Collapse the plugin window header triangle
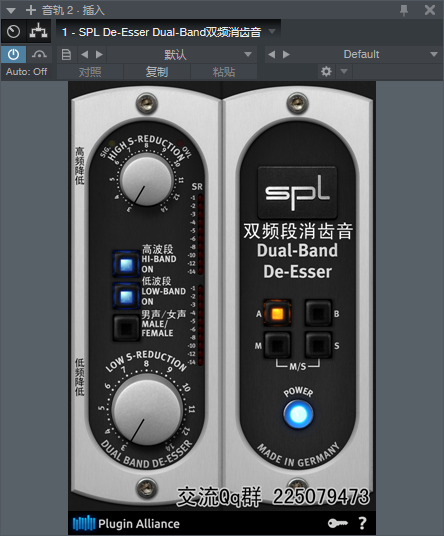Image resolution: width=444 pixels, height=536 pixels. [x=11, y=11]
